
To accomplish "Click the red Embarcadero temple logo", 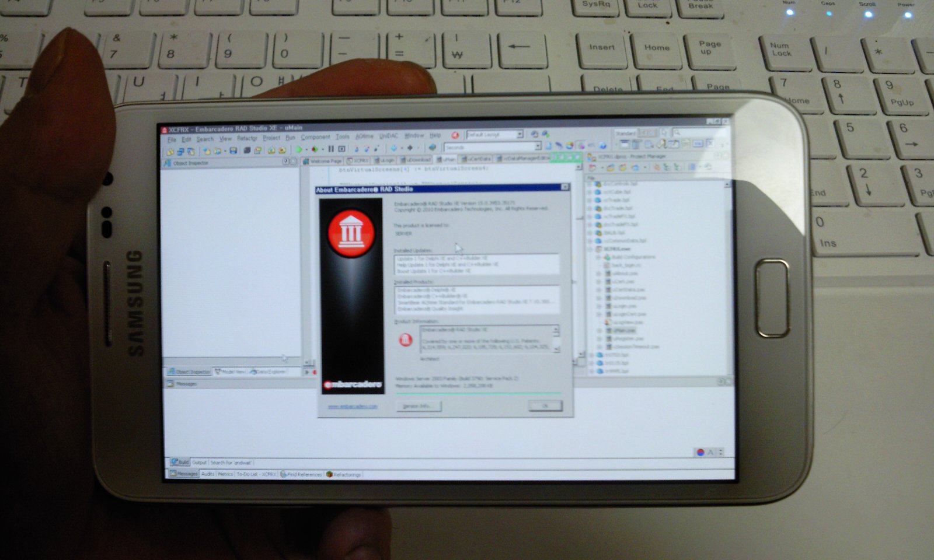I will [x=351, y=234].
